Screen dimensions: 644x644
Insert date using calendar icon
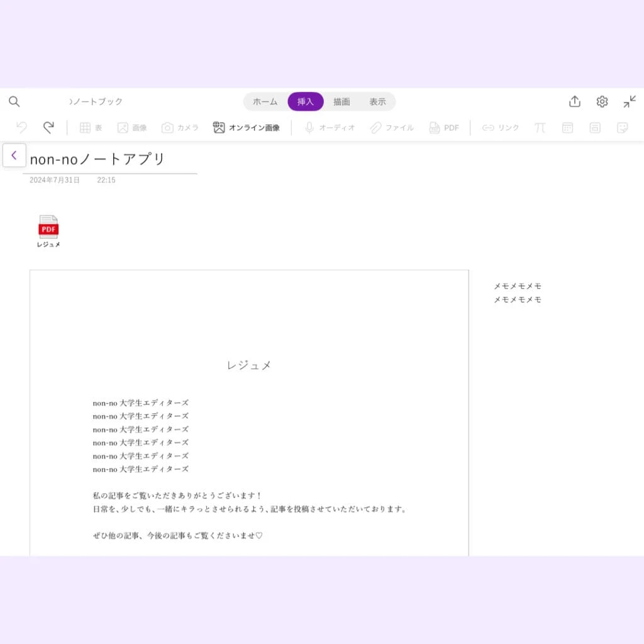point(568,128)
